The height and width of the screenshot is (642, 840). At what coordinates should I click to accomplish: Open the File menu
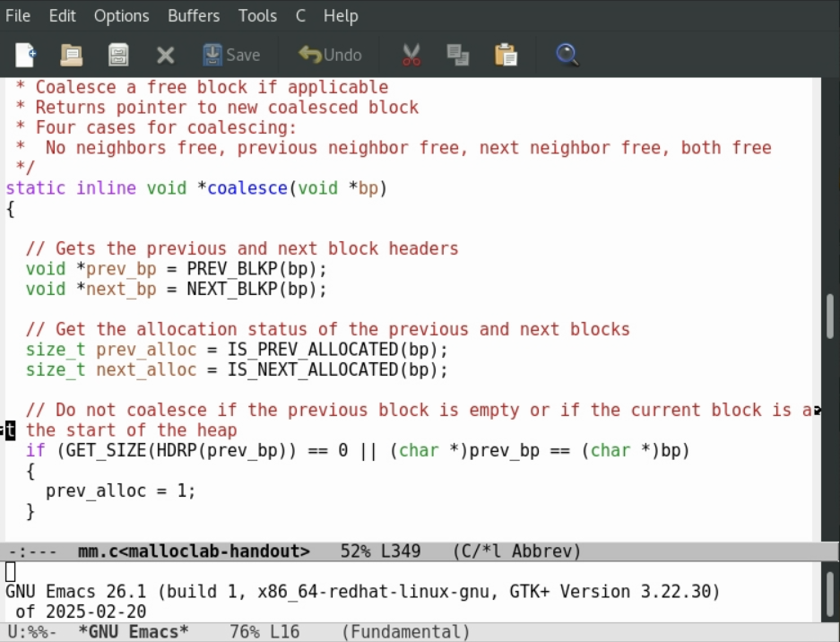(x=18, y=16)
